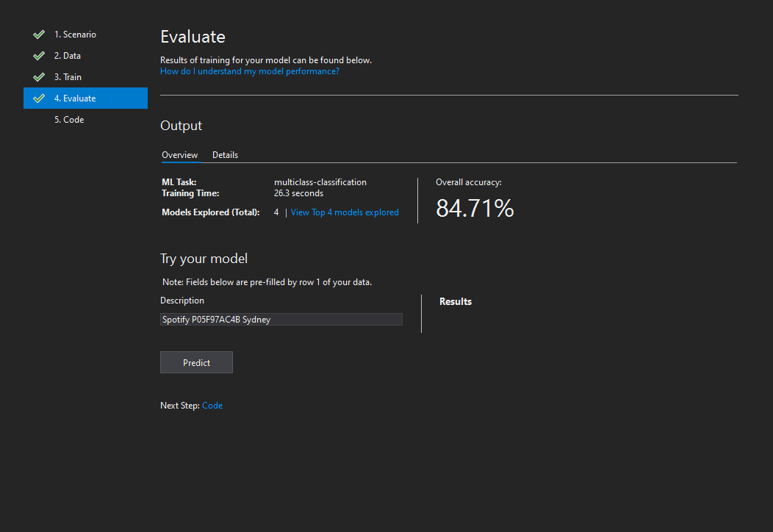
Task: Select the 3. Train step label
Action: click(68, 77)
